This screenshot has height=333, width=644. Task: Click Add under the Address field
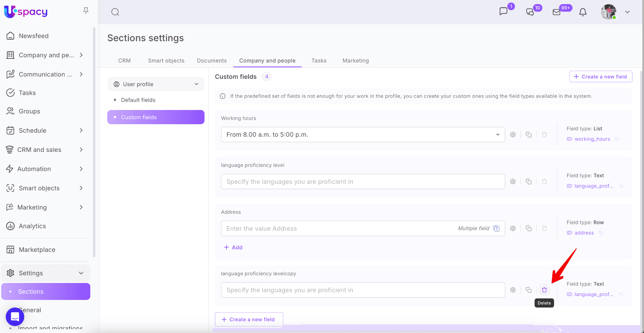[x=233, y=247]
